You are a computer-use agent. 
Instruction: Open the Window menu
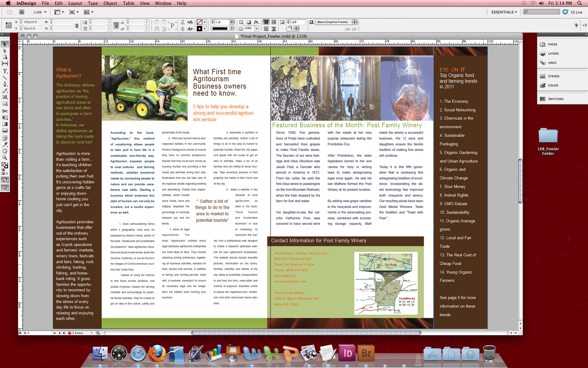tap(163, 3)
